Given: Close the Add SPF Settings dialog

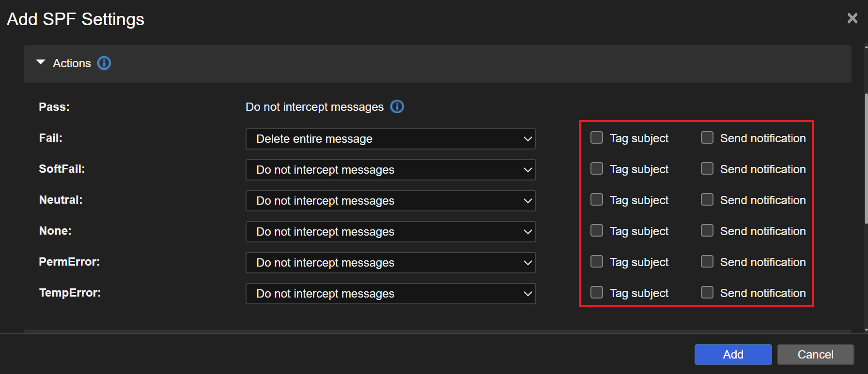Looking at the screenshot, I should [852, 18].
